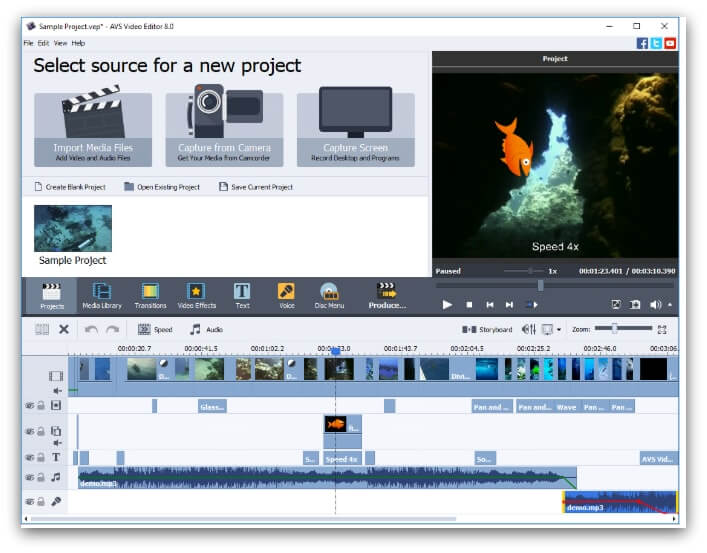
Task: Click Create Blank Project
Action: (70, 187)
